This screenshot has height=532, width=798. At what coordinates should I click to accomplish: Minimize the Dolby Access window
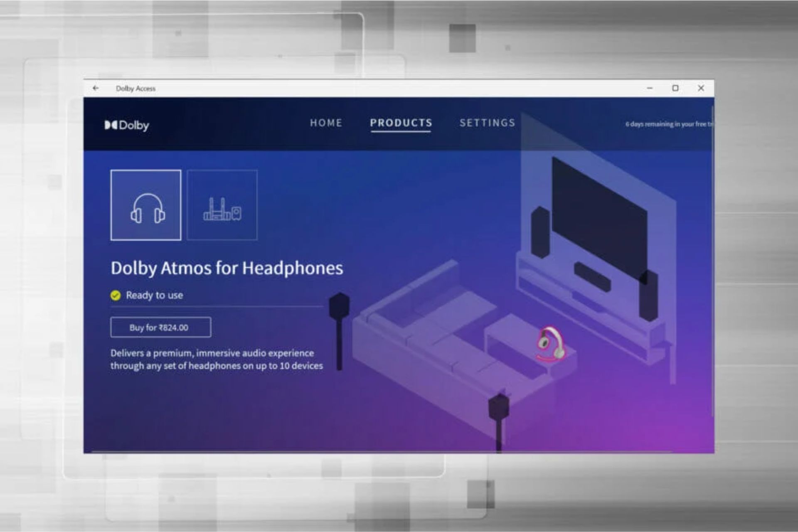click(x=650, y=88)
